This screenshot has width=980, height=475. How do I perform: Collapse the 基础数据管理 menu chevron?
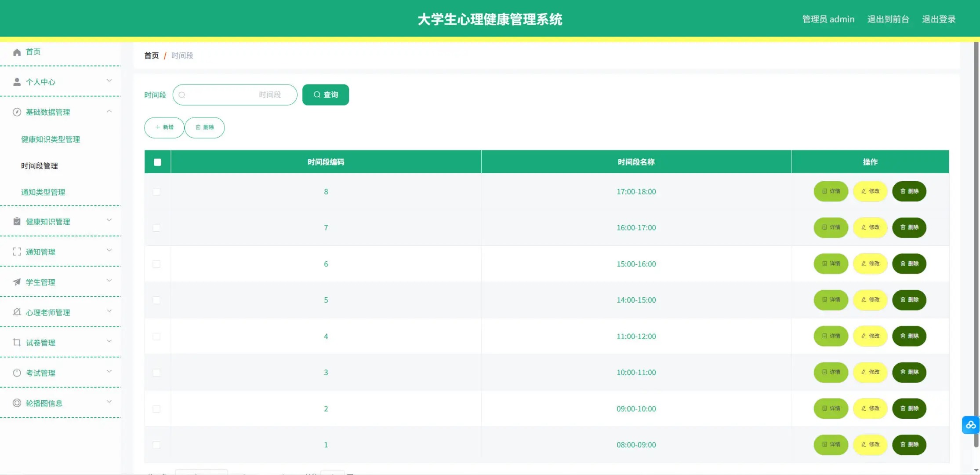click(109, 111)
